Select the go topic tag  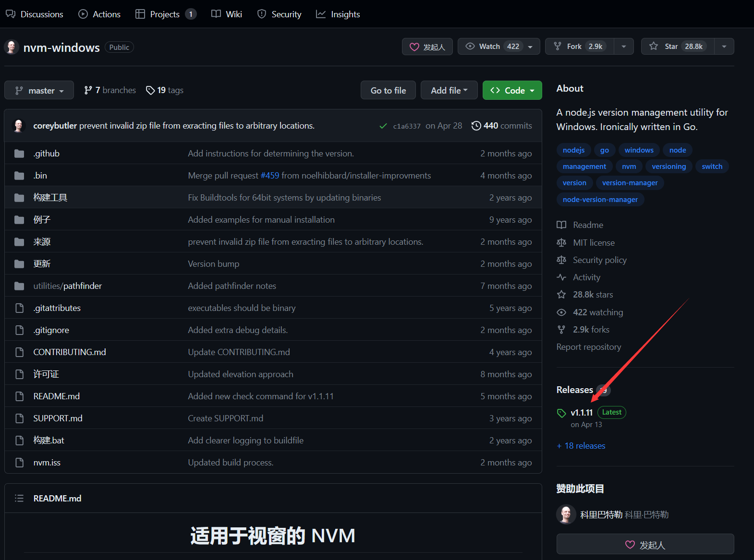click(605, 150)
